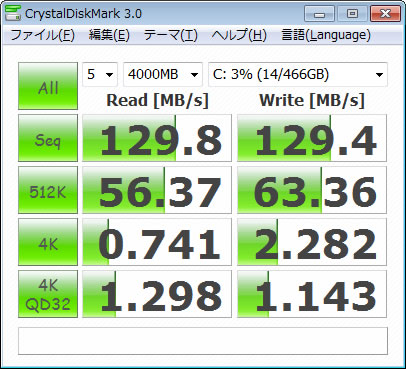Start the 4K benchmark test
The height and width of the screenshot is (369, 406).
[x=48, y=242]
